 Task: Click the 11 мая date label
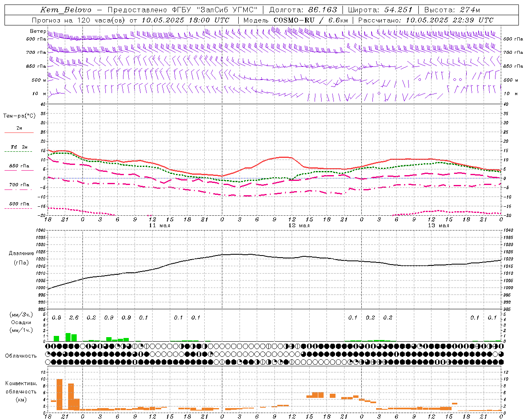tap(160, 226)
